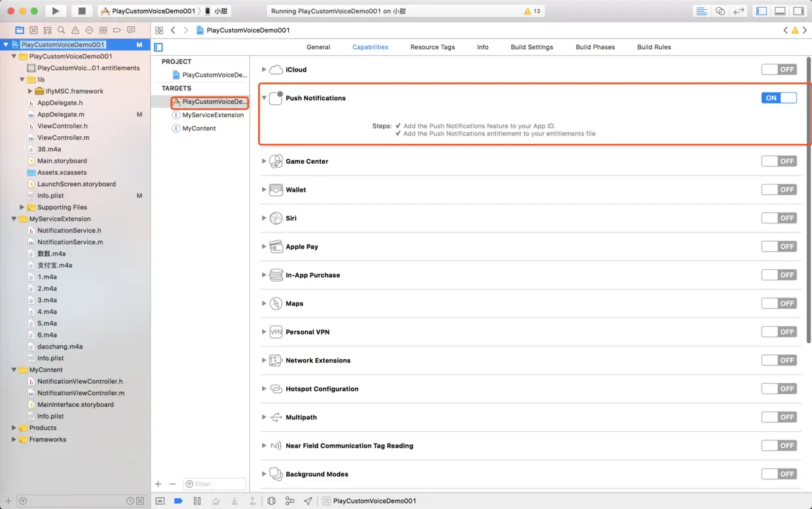Select the Standard editor button
Viewport: 812px width, 509px height.
pyautogui.click(x=701, y=11)
